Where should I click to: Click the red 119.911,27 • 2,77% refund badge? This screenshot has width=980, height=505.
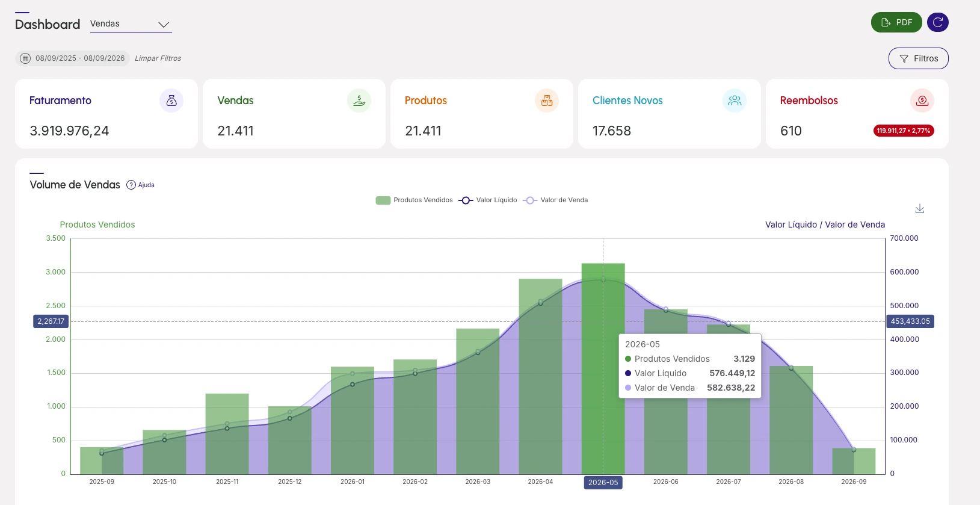904,131
